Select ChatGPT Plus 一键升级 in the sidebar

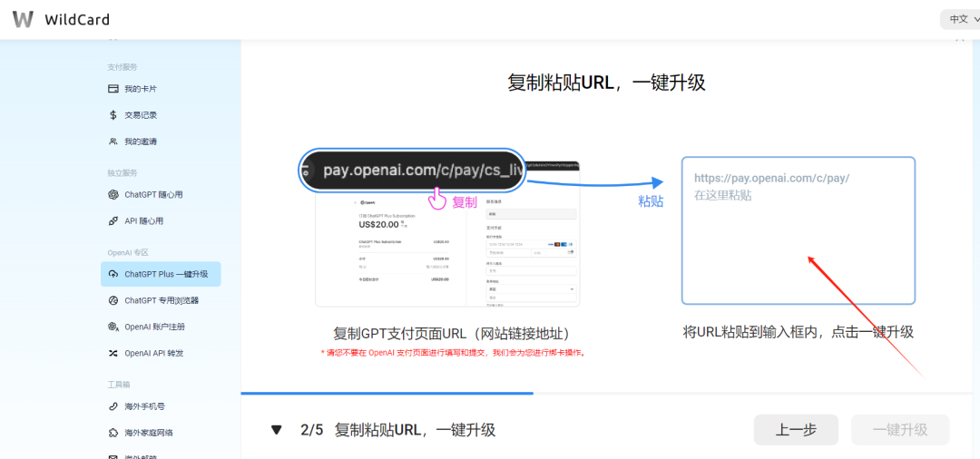pyautogui.click(x=161, y=274)
